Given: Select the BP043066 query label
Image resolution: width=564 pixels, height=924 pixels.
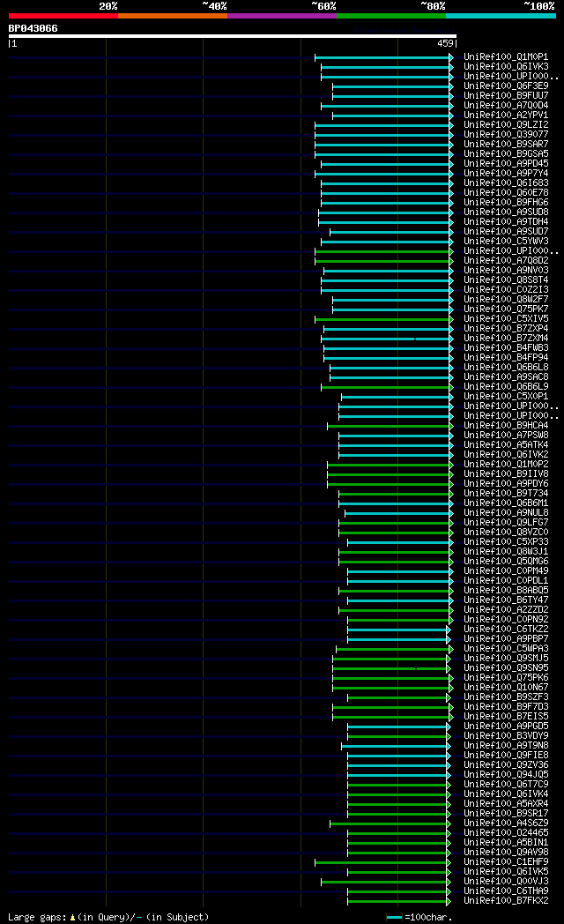Looking at the screenshot, I should click(33, 28).
